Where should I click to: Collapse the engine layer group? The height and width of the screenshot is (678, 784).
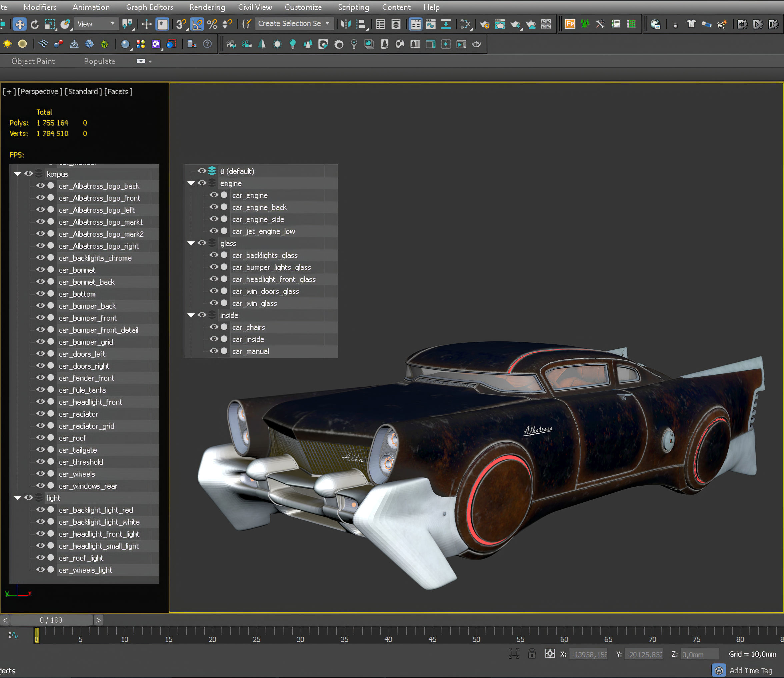click(x=191, y=183)
